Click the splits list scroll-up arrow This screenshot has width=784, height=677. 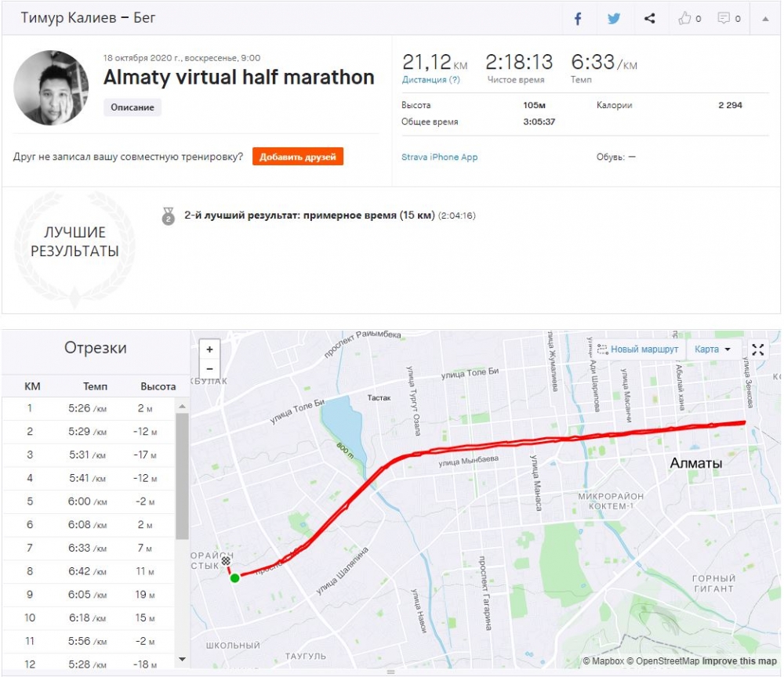(182, 406)
